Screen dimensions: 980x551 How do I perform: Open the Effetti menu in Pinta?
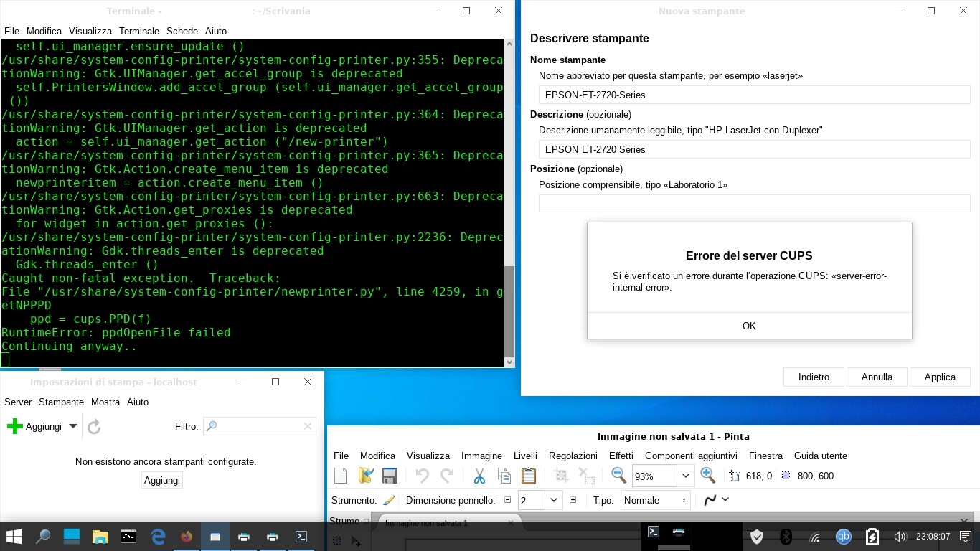621,456
